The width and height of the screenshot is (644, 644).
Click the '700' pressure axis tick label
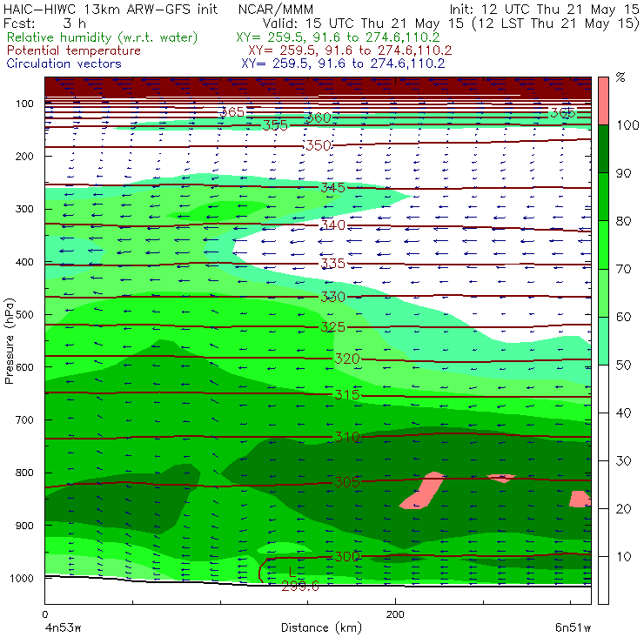(x=24, y=419)
